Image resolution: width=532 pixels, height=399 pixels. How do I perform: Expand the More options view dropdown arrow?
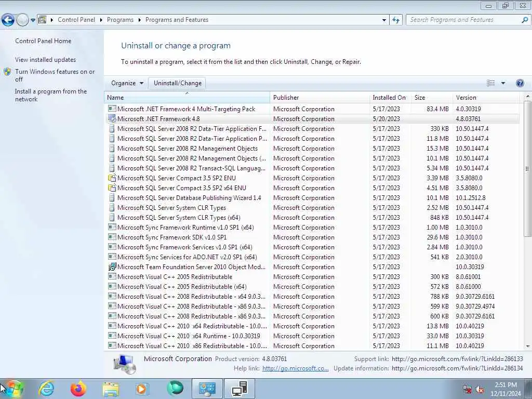503,83
